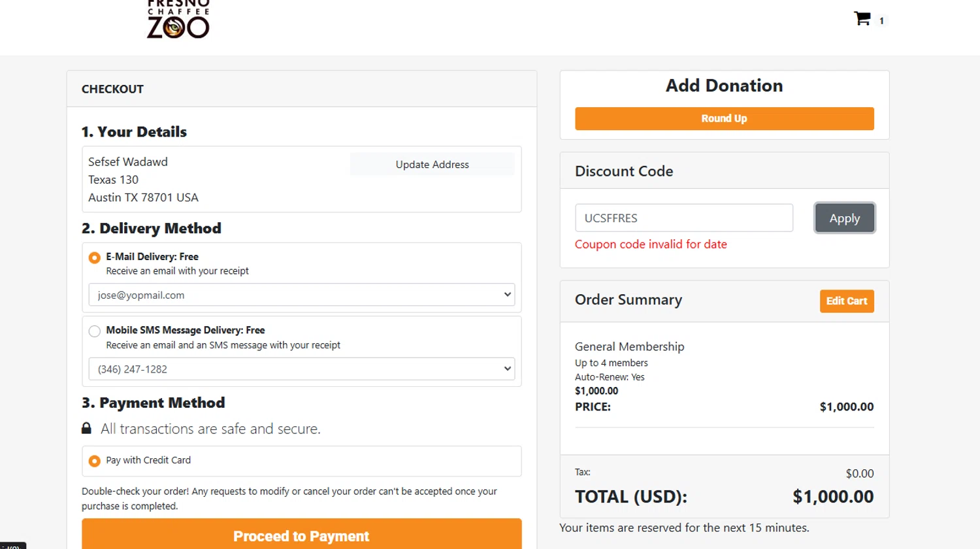Screen dimensions: 980x549
Task: Select Pay with Credit Card radio
Action: point(94,461)
